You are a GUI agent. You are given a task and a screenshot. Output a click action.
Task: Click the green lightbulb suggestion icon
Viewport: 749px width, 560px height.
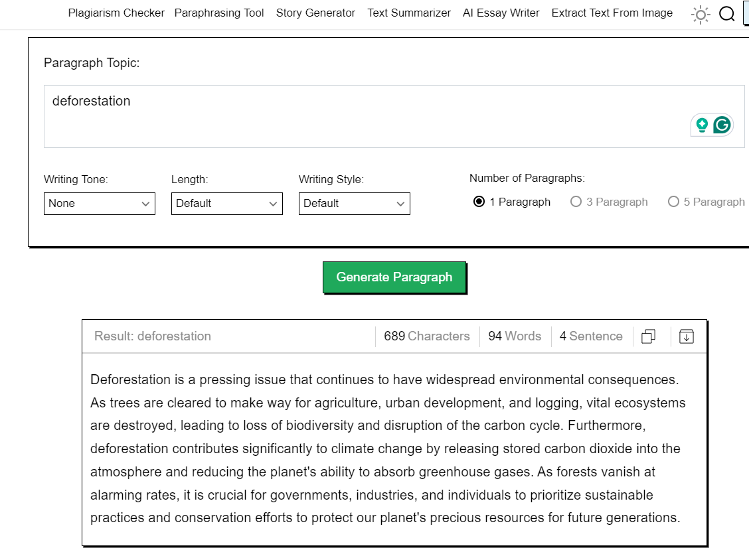point(702,125)
